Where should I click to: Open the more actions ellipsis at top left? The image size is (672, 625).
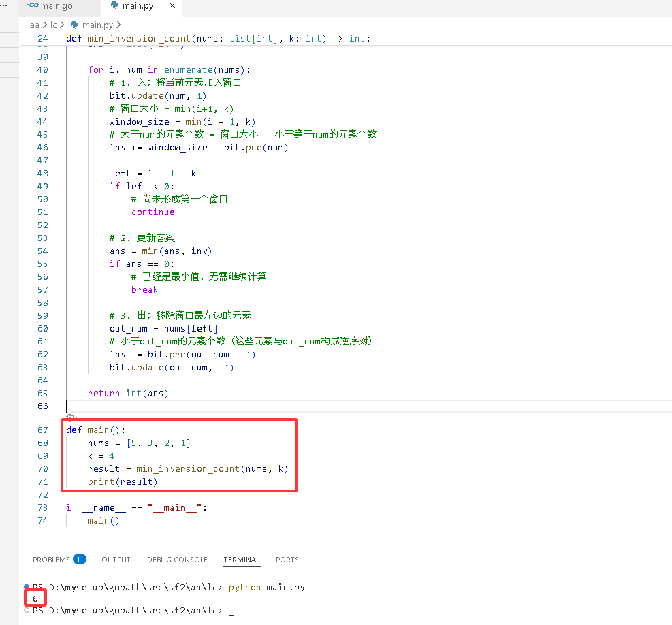pyautogui.click(x=3, y=5)
